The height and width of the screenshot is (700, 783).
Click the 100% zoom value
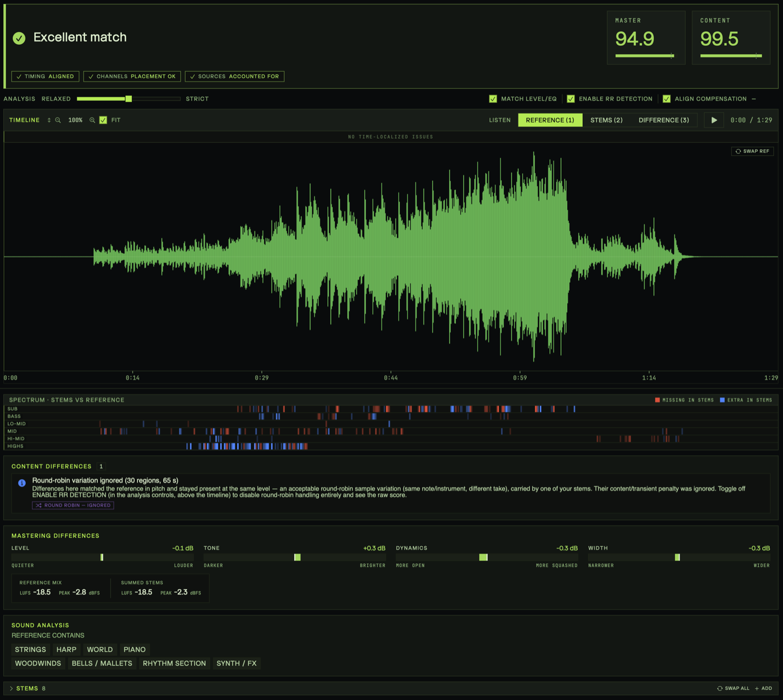[76, 120]
